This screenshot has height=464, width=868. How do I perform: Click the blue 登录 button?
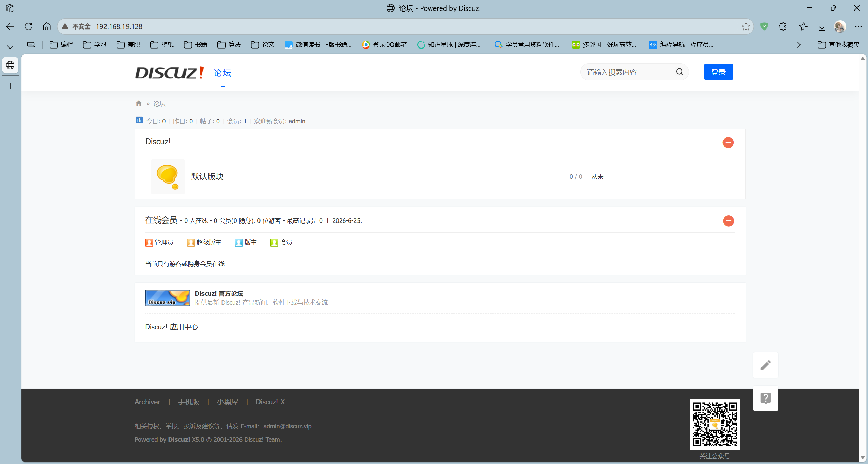(x=718, y=72)
